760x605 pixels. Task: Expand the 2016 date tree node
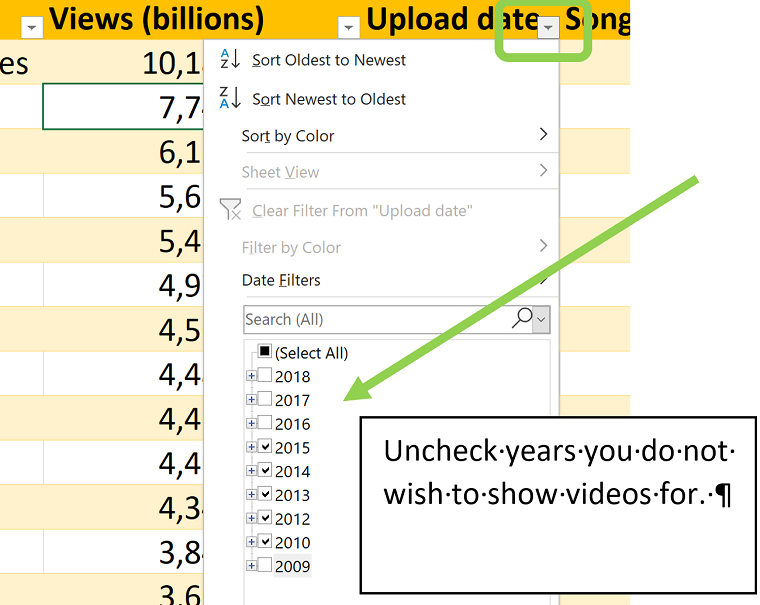251,423
